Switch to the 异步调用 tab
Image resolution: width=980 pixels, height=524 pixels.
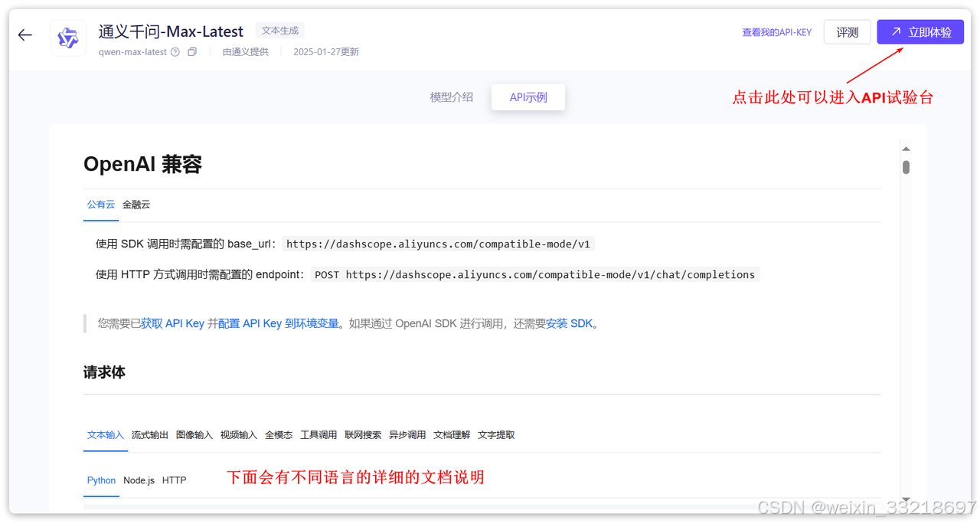tap(407, 435)
